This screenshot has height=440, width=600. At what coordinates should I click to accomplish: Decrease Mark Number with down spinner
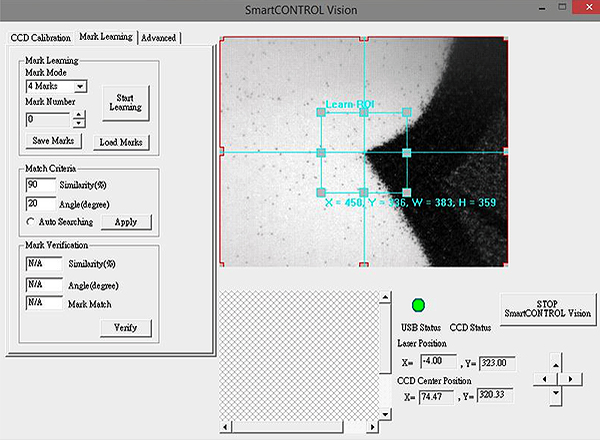click(79, 123)
